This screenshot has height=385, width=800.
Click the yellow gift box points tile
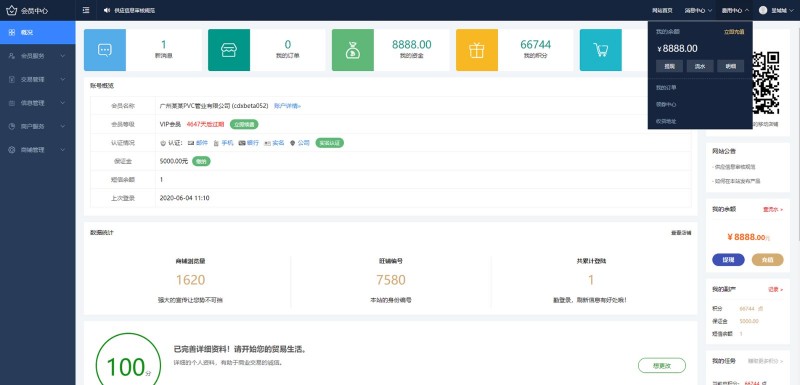pos(477,50)
